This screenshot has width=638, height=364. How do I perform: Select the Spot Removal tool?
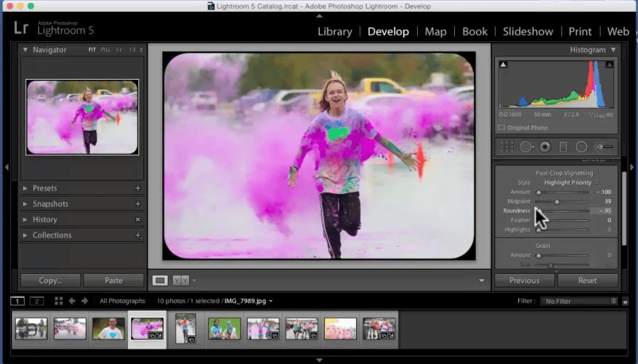[x=527, y=147]
